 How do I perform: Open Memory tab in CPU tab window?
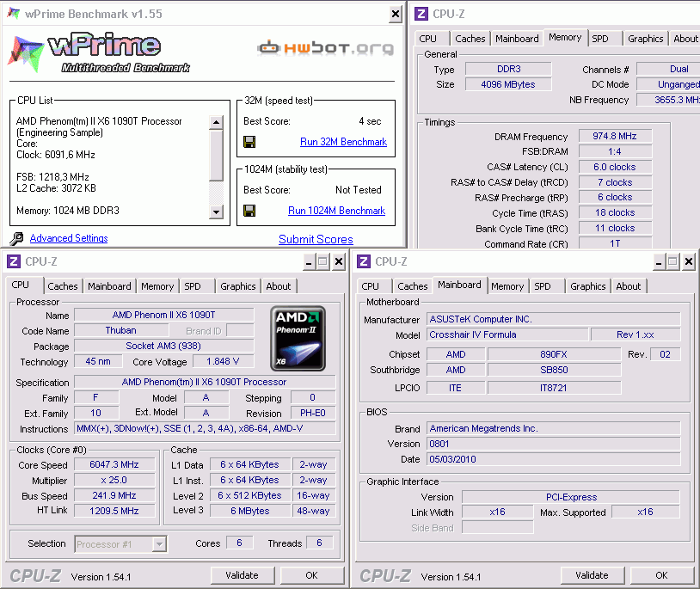[157, 286]
